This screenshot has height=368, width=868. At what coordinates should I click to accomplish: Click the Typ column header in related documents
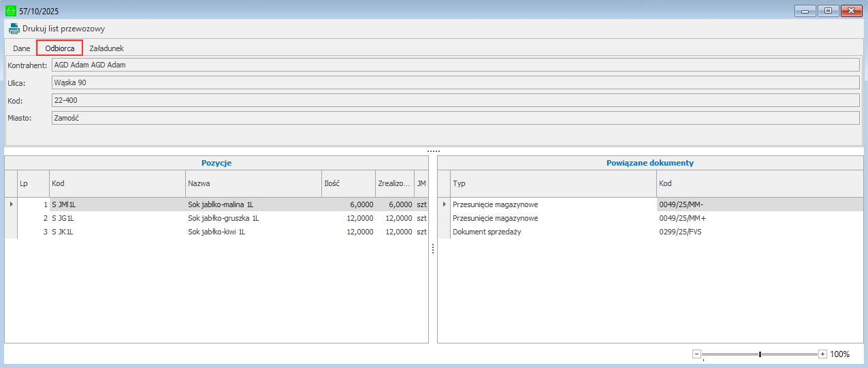[x=553, y=184]
